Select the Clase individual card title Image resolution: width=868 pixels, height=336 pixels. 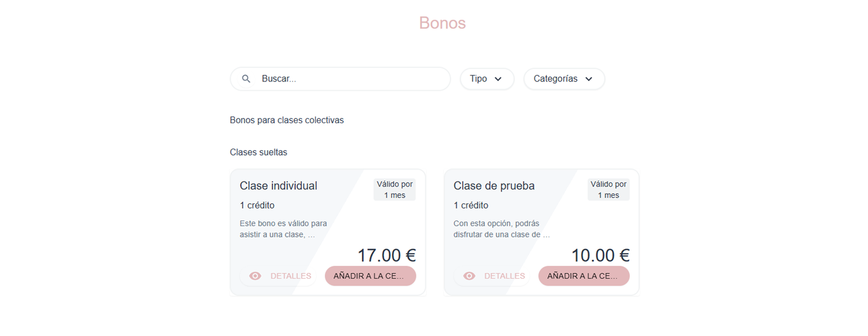click(x=278, y=186)
